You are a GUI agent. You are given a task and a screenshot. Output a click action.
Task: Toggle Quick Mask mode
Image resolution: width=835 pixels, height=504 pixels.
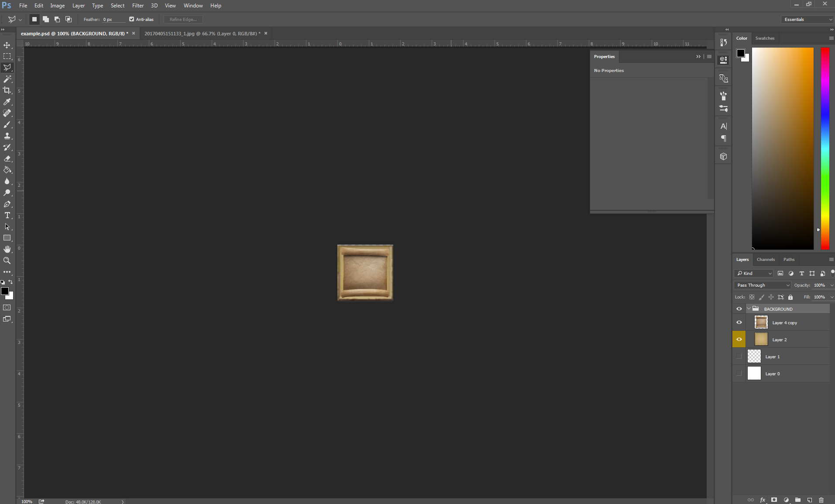7,308
